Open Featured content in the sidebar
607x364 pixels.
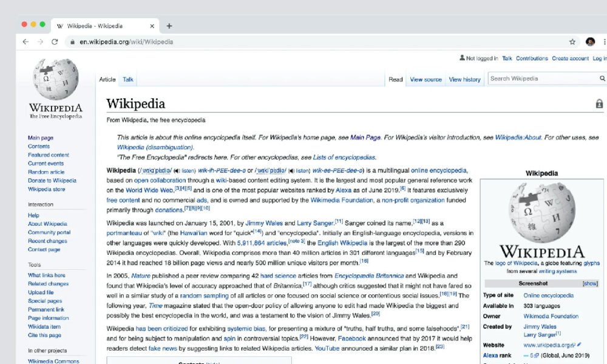[49, 155]
